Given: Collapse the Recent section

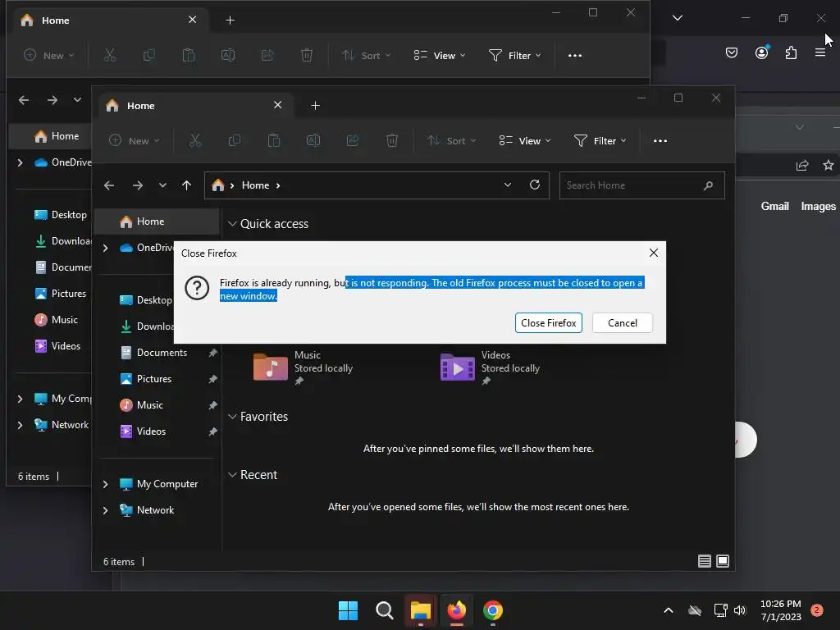Looking at the screenshot, I should coord(232,475).
